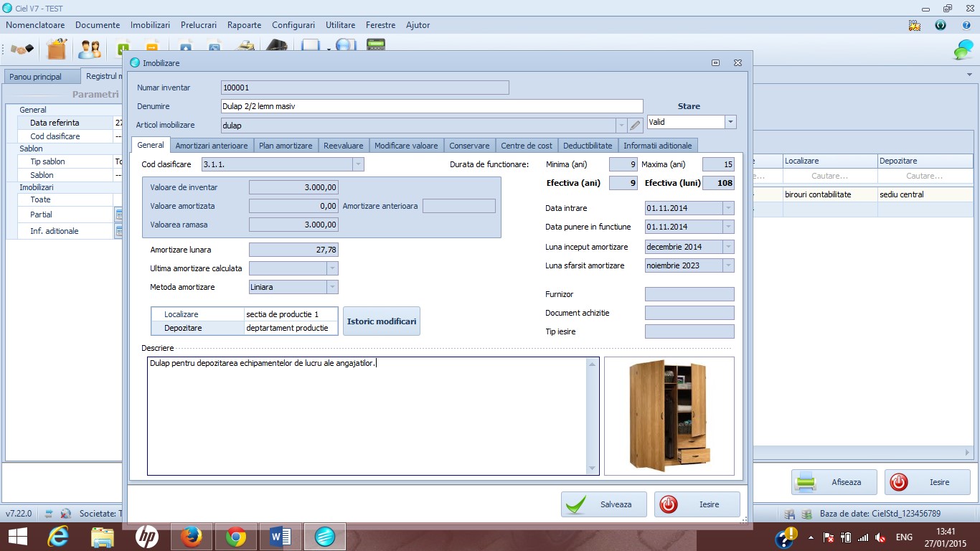The height and width of the screenshot is (551, 980).
Task: Expand the Stare dropdown showing Valid
Action: pyautogui.click(x=730, y=122)
